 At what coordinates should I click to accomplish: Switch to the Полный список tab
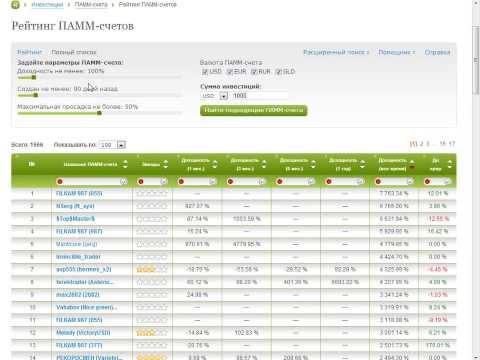point(74,52)
